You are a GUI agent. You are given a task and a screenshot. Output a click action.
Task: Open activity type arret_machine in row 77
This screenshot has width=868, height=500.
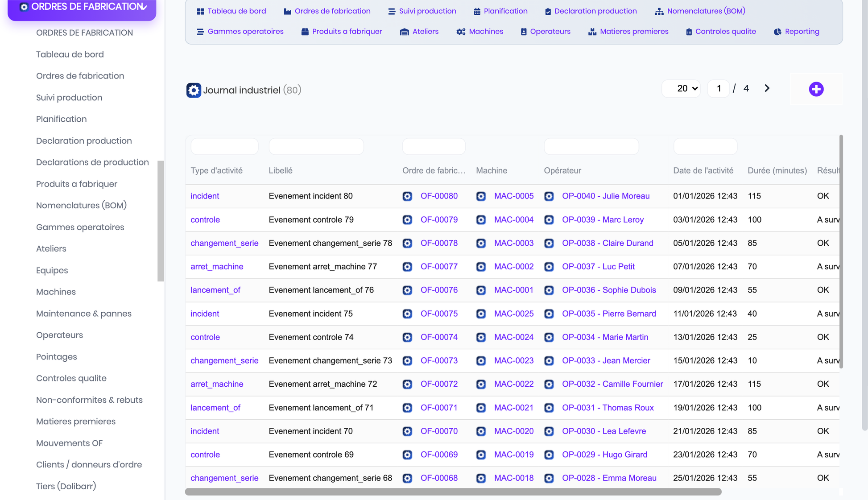coord(217,267)
